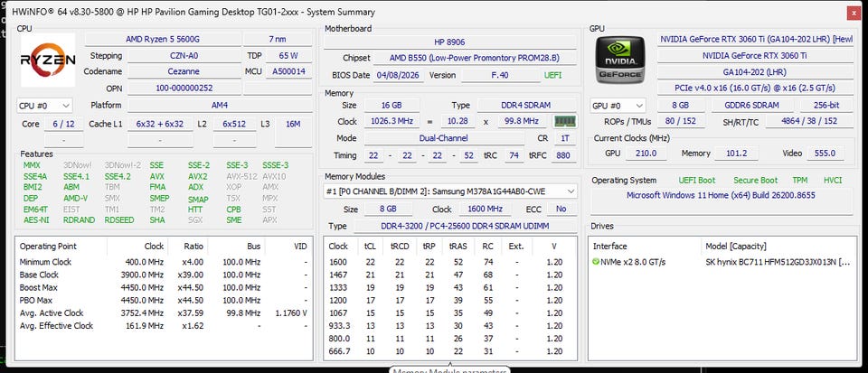Click the 6 / 12 core count field
Image resolution: width=868 pixels, height=373 pixels.
[x=63, y=125]
